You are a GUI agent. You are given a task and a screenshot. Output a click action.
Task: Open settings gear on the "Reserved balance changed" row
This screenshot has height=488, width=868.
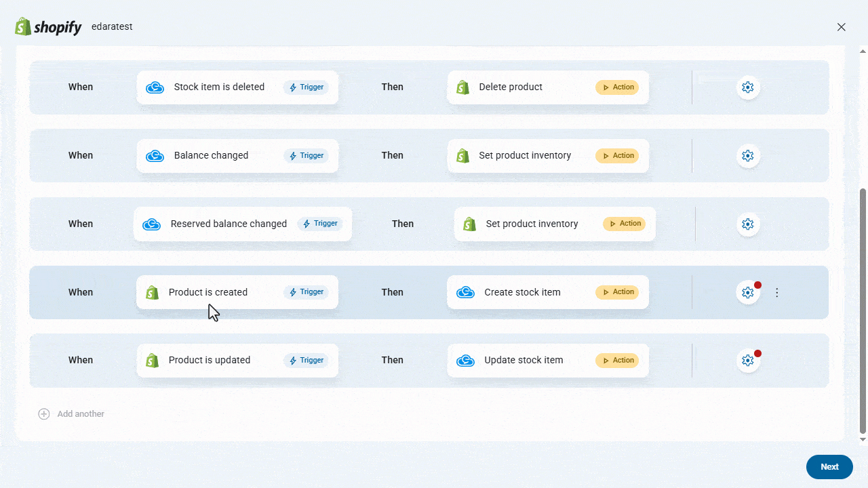coord(747,224)
